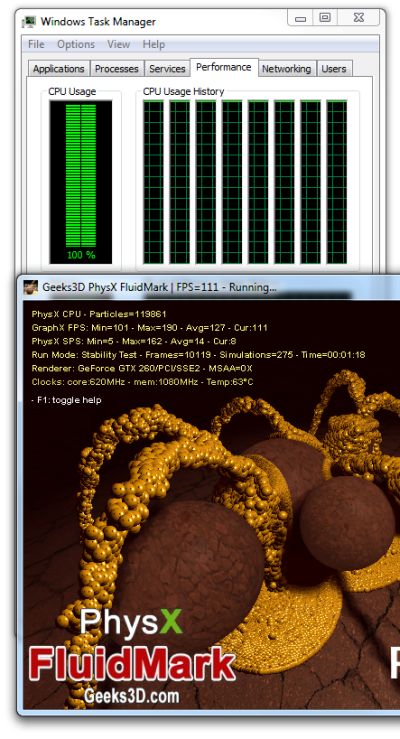Image resolution: width=400 pixels, height=739 pixels.
Task: Click the FluidMark window title icon
Action: tap(31, 287)
